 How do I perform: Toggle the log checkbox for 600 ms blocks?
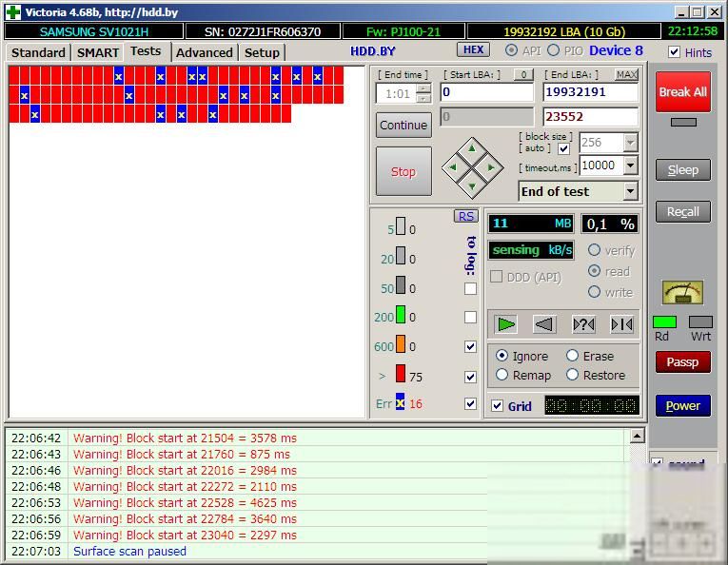tap(470, 346)
